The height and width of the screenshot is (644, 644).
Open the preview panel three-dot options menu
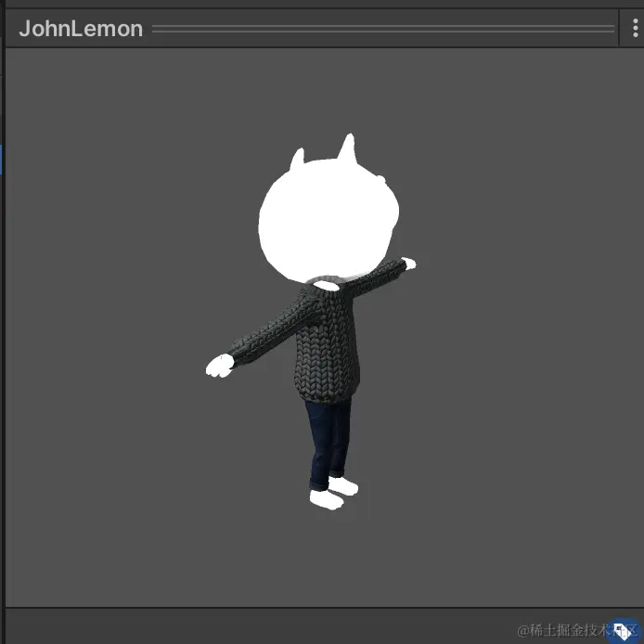click(x=635, y=29)
